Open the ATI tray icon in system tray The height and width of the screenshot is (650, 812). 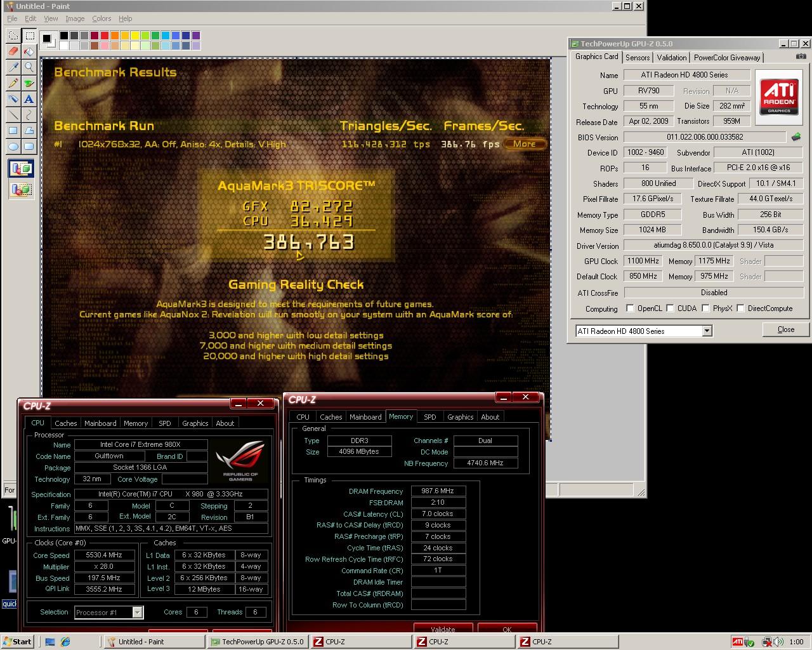738,642
